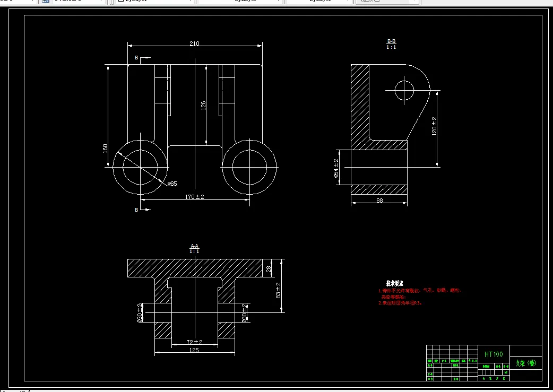
Task: Select the right boss inner circle in front view
Action: (249, 167)
